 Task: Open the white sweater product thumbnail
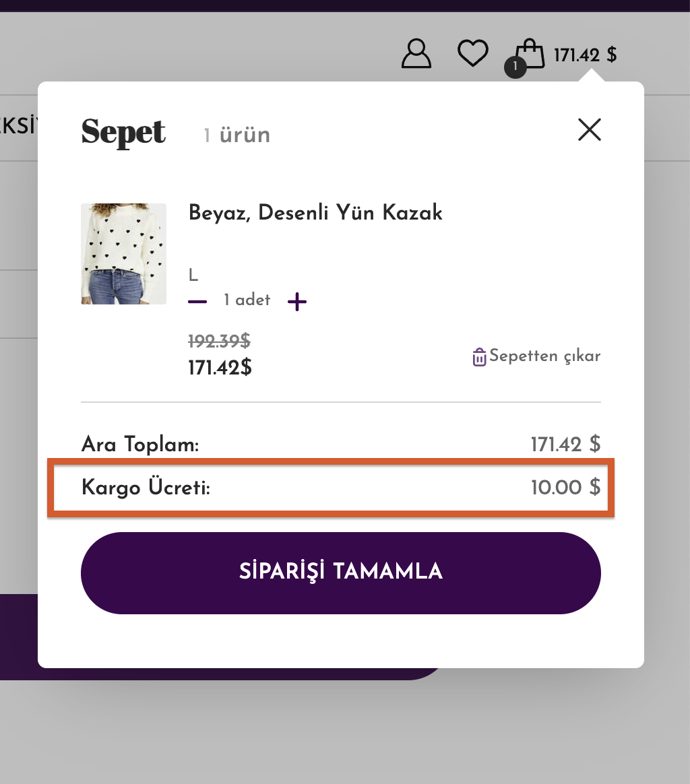tap(123, 254)
